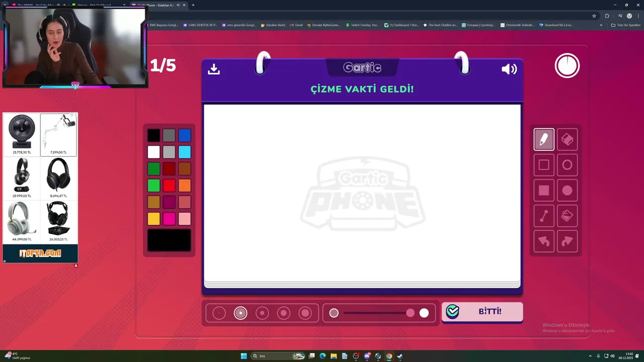Open the Download file iLov bookmark
This screenshot has width=644, height=362.
(556, 25)
